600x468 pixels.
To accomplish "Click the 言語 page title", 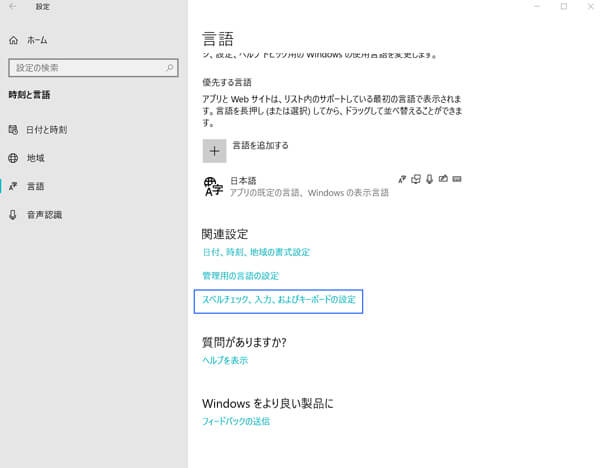I will (218, 39).
